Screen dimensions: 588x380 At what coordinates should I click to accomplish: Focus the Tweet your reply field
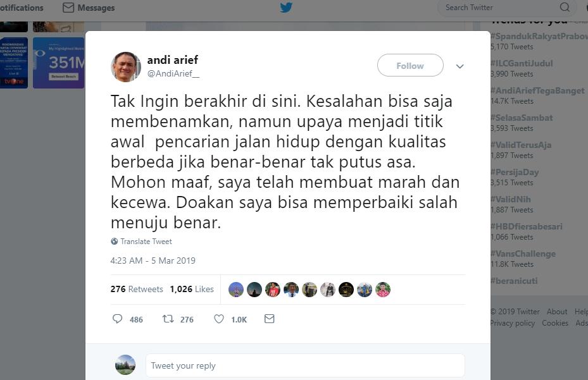pos(305,365)
